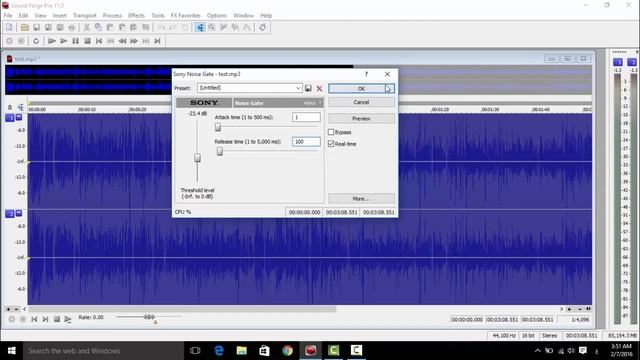
Task: Click go-to-start button under the waveform
Action: click(x=34, y=319)
